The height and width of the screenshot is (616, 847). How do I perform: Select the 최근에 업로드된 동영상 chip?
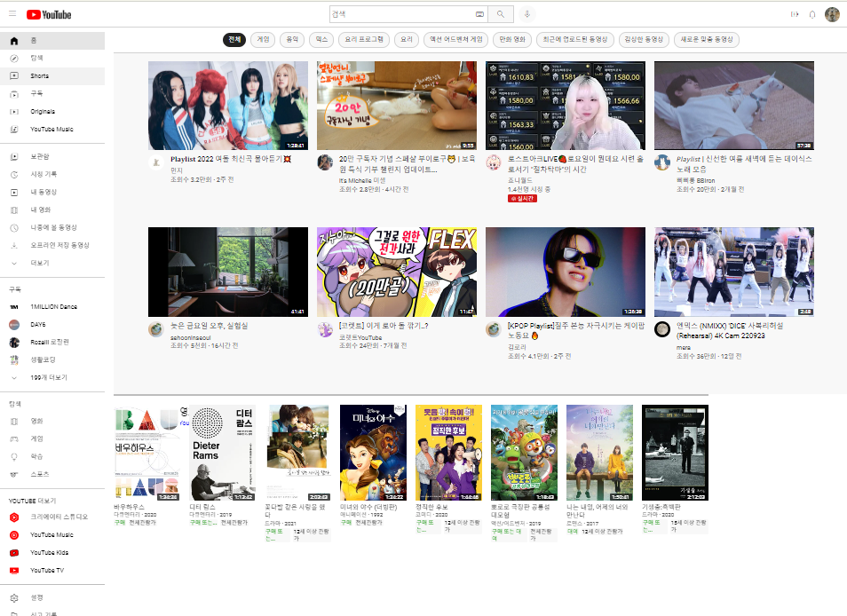[x=574, y=39]
